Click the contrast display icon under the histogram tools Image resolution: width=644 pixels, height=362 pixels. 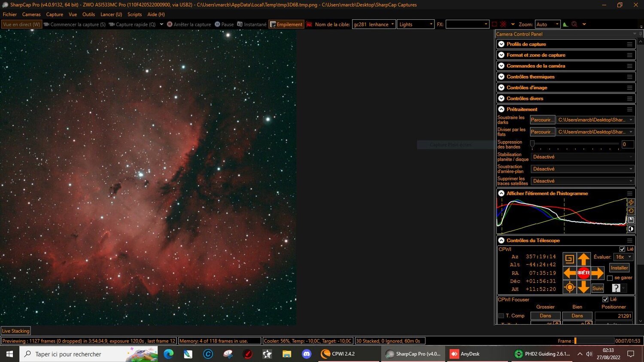(x=631, y=229)
